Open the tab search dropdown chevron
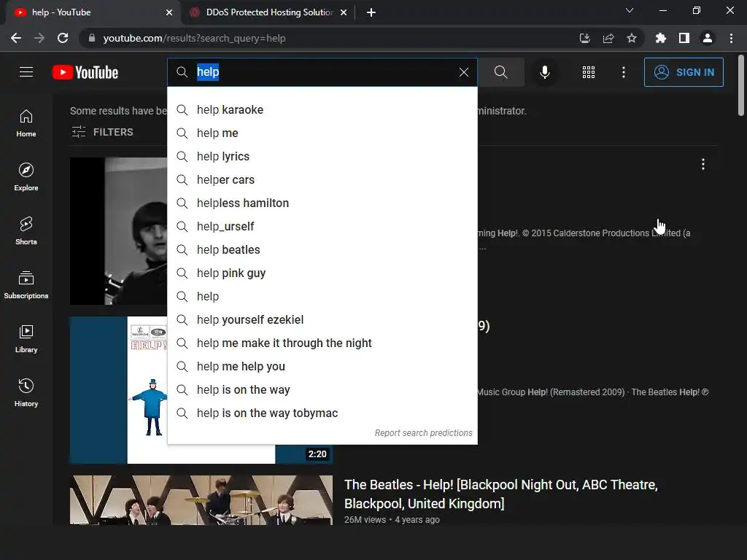The width and height of the screenshot is (747, 560). (x=630, y=10)
